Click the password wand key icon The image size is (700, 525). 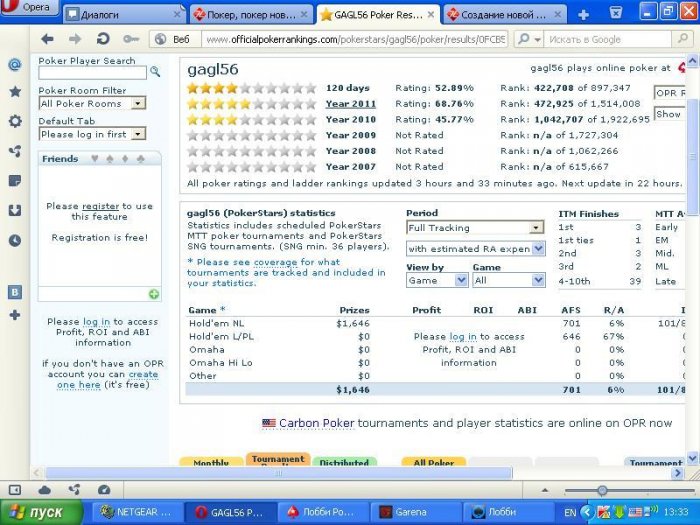tap(131, 39)
